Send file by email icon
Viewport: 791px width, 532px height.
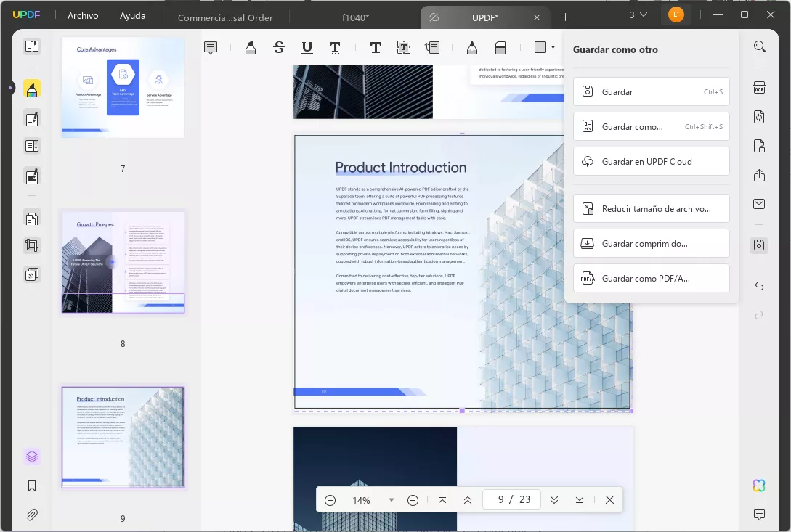[759, 204]
